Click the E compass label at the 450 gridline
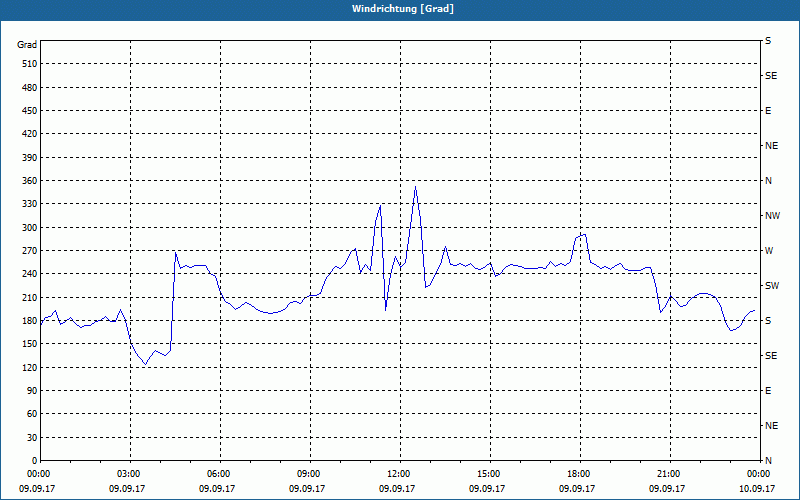 (x=768, y=111)
